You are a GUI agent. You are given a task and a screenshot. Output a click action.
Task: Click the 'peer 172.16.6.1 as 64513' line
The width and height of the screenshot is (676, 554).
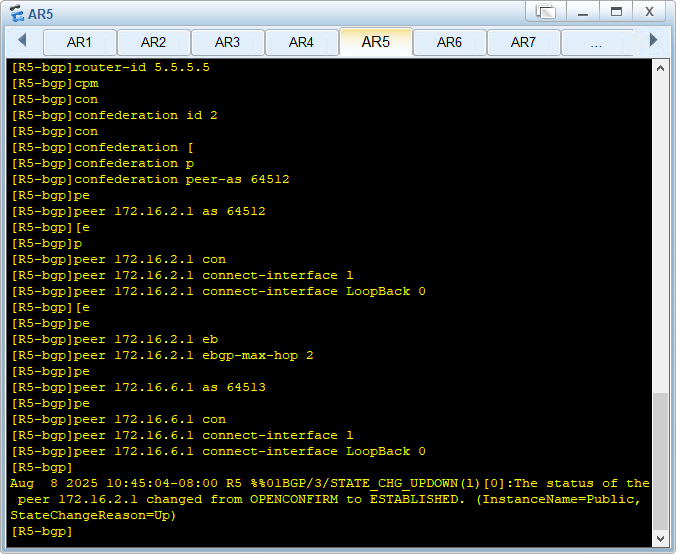(138, 387)
